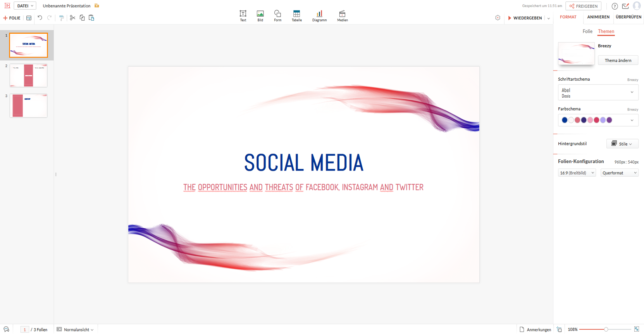This screenshot has width=644, height=334.
Task: Add a new slide with + FOLIE
Action: pos(12,18)
